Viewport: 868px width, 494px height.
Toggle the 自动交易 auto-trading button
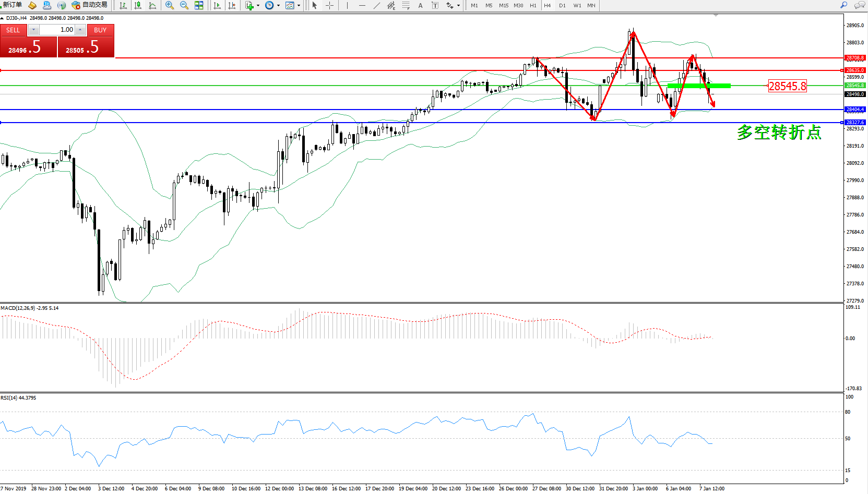90,5
